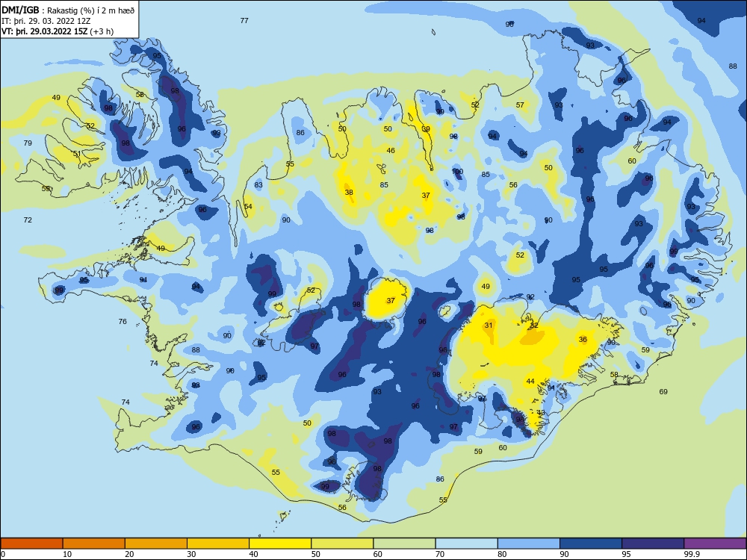Click the humidity value '79' on the map

coord(28,143)
